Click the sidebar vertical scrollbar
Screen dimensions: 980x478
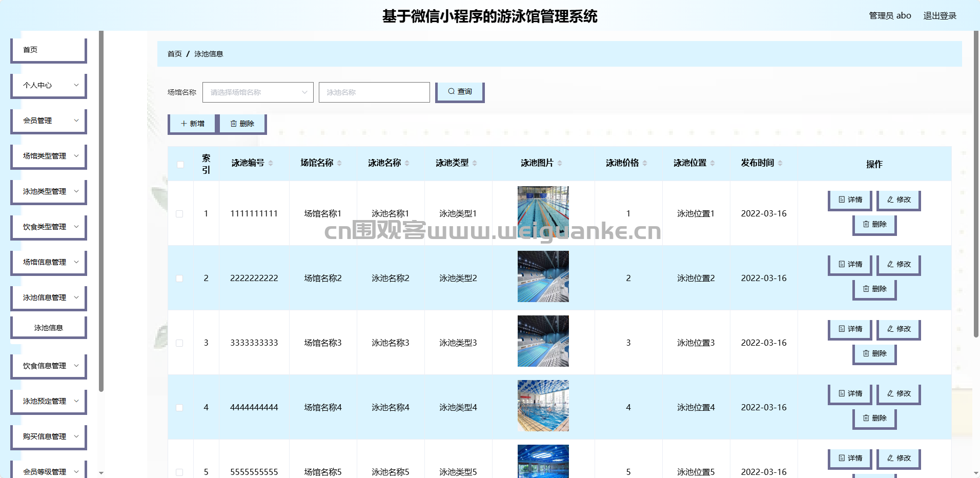[101, 211]
